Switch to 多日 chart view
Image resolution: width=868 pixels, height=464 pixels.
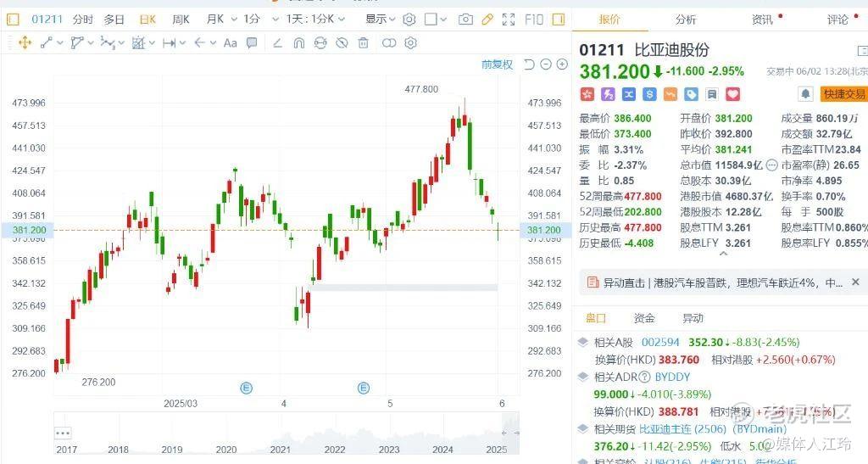114,20
